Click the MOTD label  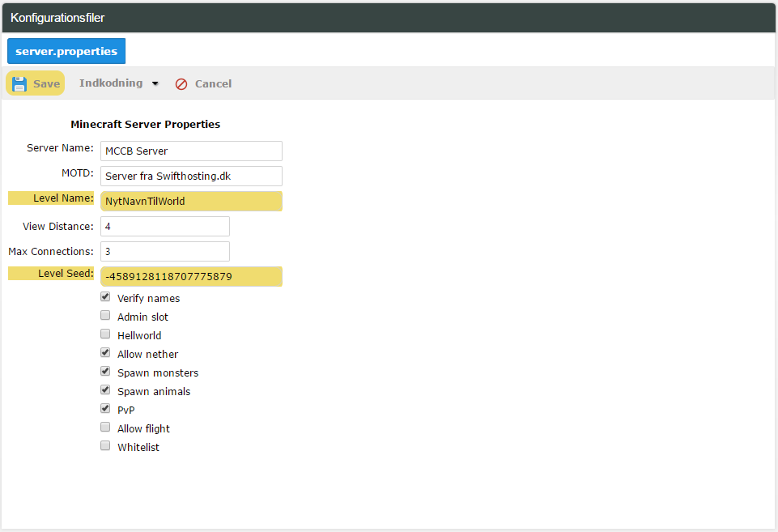click(x=78, y=172)
